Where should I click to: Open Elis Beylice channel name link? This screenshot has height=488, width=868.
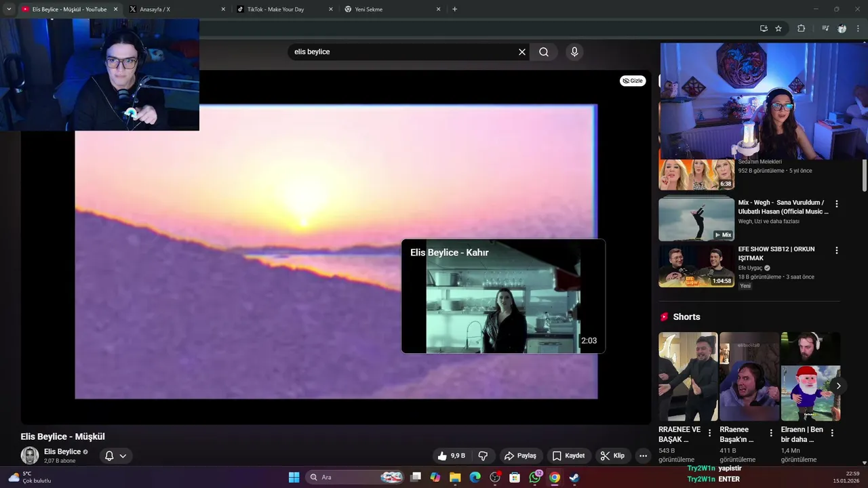tap(62, 452)
